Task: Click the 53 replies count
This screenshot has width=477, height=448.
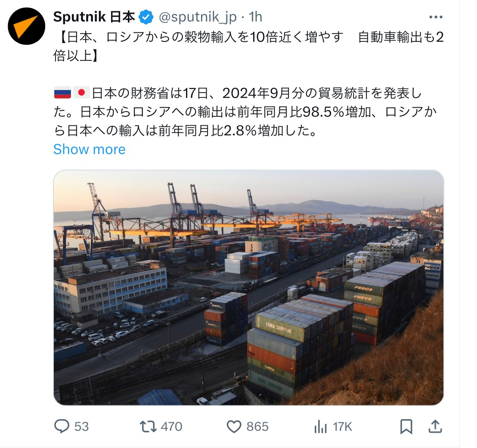Action: point(81,426)
